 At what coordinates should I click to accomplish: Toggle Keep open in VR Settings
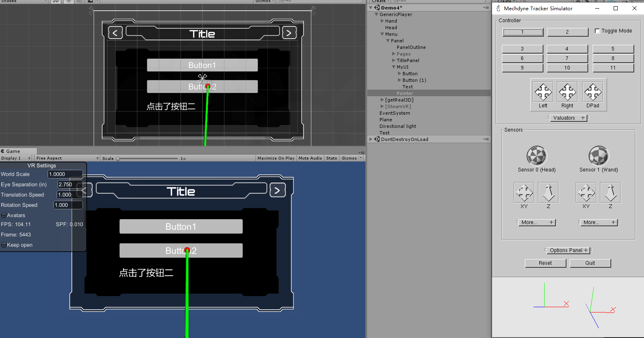pyautogui.click(x=4, y=245)
